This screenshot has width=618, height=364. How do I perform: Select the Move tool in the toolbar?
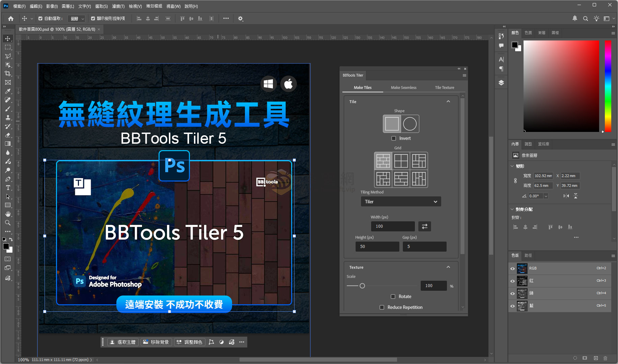[8, 38]
